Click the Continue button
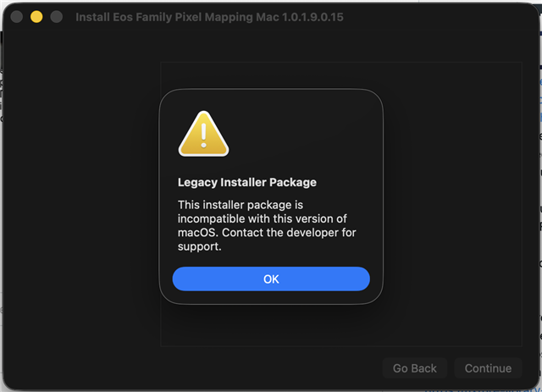The height and width of the screenshot is (392, 542). pyautogui.click(x=488, y=368)
